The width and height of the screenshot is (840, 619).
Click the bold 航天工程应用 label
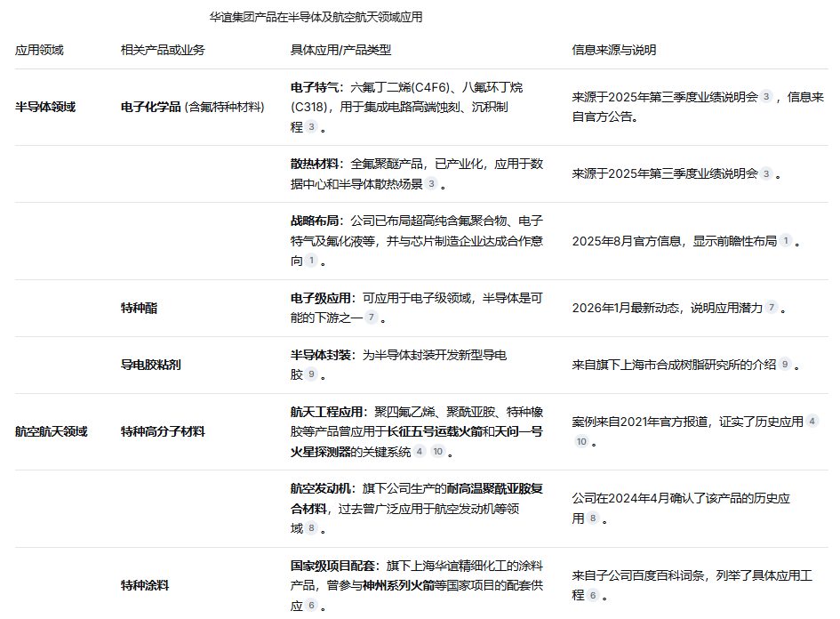click(x=326, y=412)
